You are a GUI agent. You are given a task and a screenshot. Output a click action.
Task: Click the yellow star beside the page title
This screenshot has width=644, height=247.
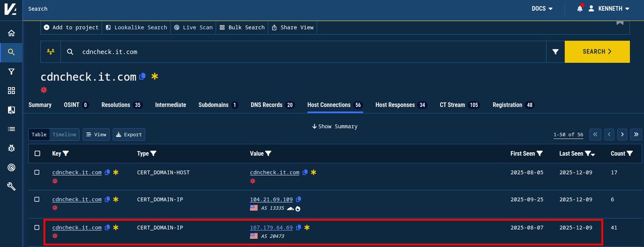pyautogui.click(x=155, y=77)
